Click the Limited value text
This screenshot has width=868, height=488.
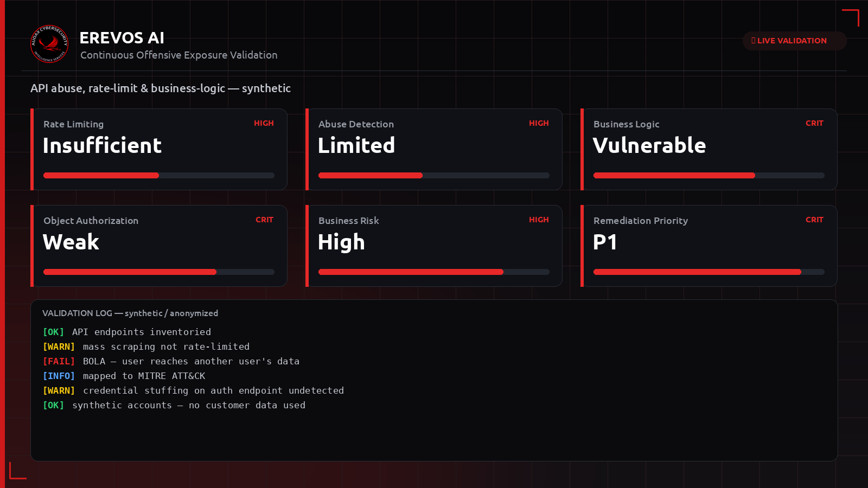tap(356, 145)
